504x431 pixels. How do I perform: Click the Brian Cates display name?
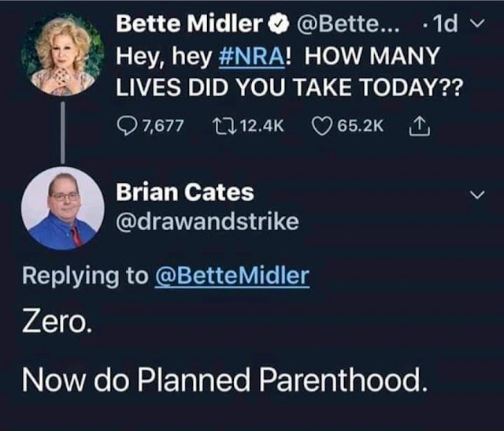tap(185, 191)
